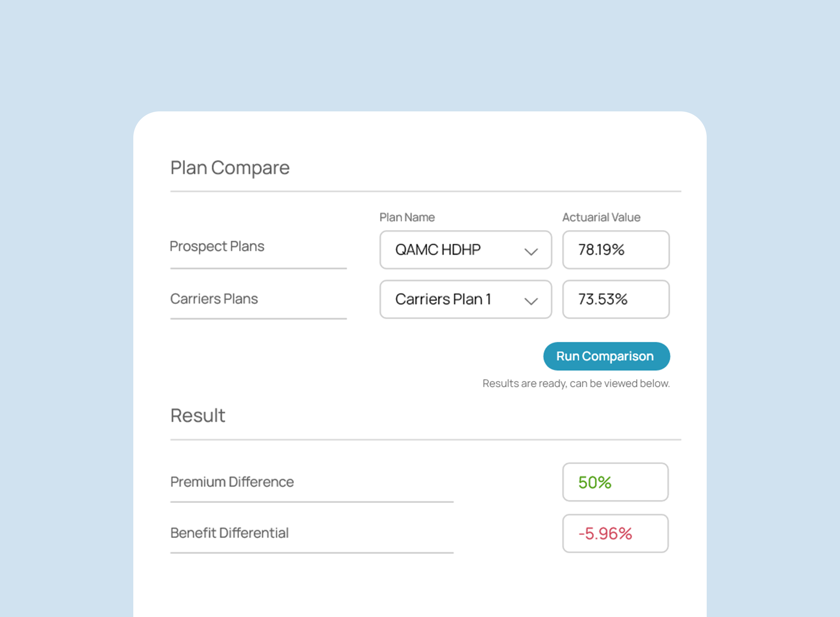This screenshot has width=840, height=617.
Task: Select the 73.53% actuarial value field
Action: pos(616,299)
